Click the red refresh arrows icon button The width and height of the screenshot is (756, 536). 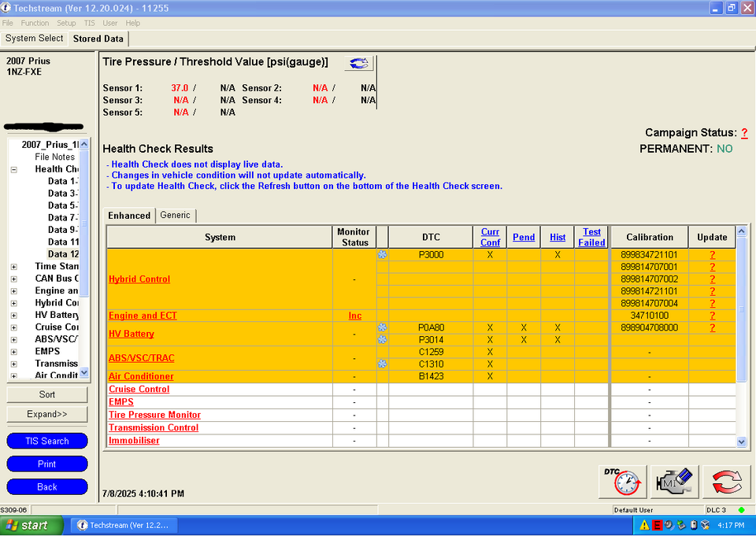[x=726, y=482]
